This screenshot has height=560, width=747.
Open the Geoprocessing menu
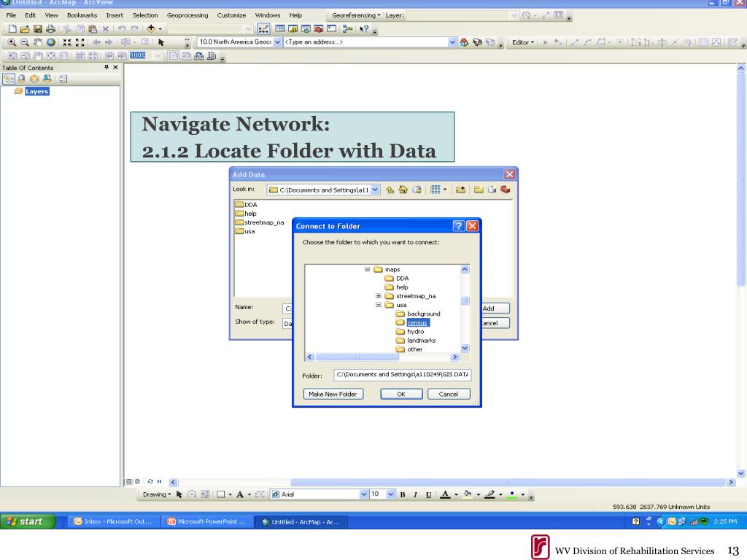click(187, 15)
